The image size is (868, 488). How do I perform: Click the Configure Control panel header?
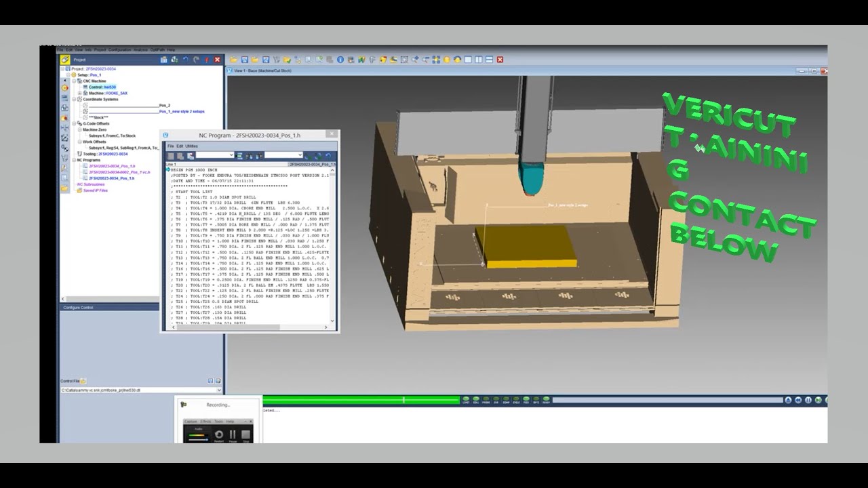coord(142,308)
